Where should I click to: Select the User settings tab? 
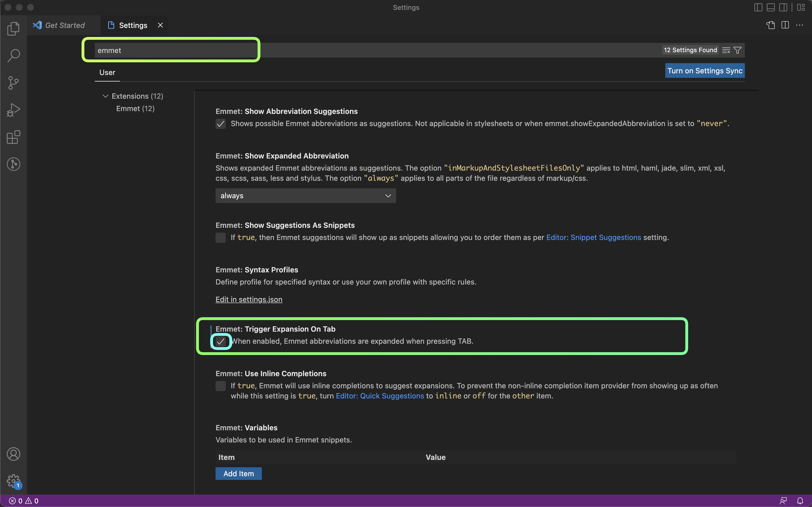[107, 72]
